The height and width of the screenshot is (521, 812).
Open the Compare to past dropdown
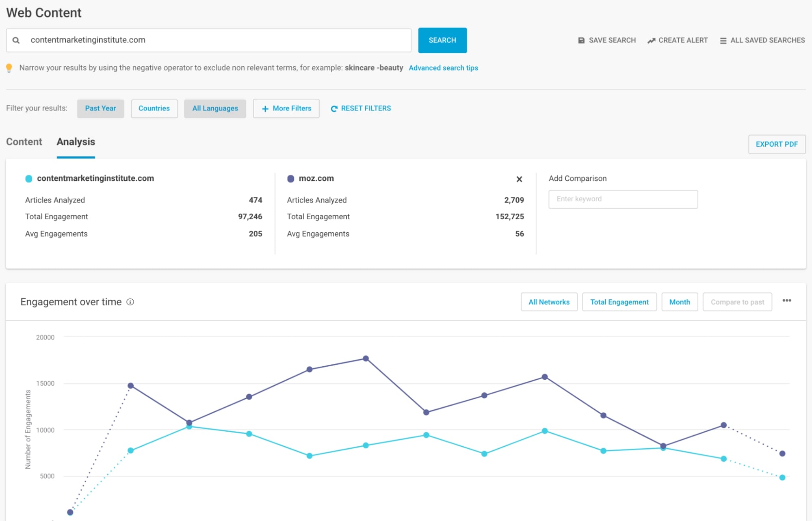(x=737, y=302)
